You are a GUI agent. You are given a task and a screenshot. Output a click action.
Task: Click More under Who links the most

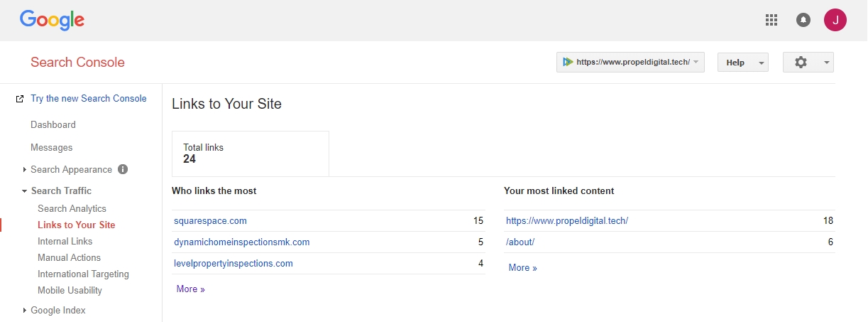pos(191,289)
